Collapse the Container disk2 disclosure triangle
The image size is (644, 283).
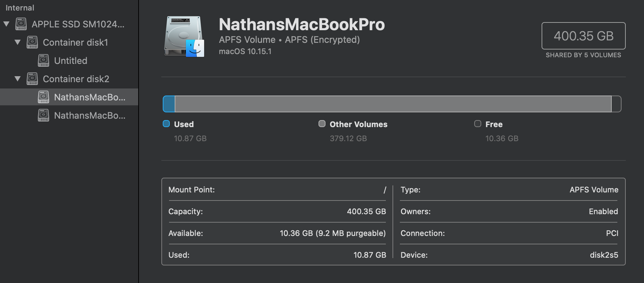[x=18, y=79]
